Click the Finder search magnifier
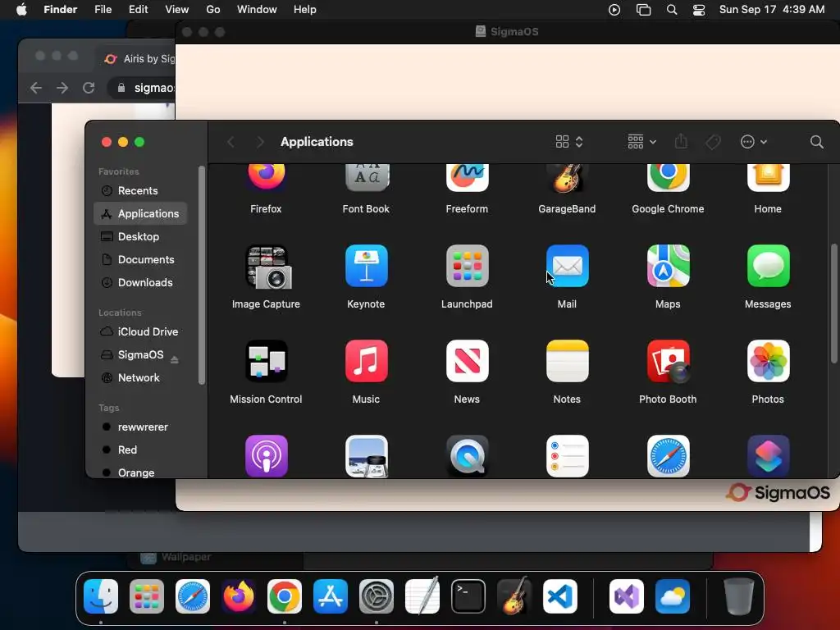 [x=816, y=142]
